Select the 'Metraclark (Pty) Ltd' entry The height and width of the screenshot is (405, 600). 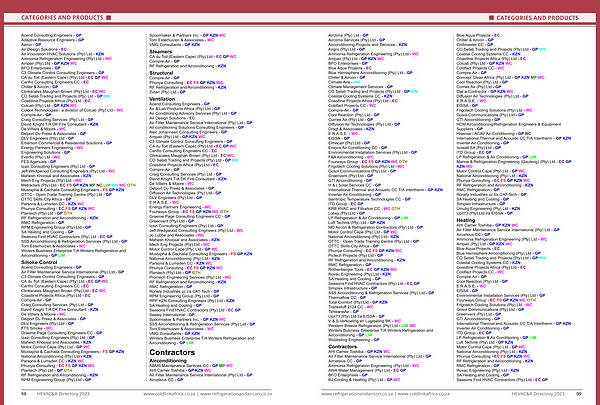click(78, 185)
